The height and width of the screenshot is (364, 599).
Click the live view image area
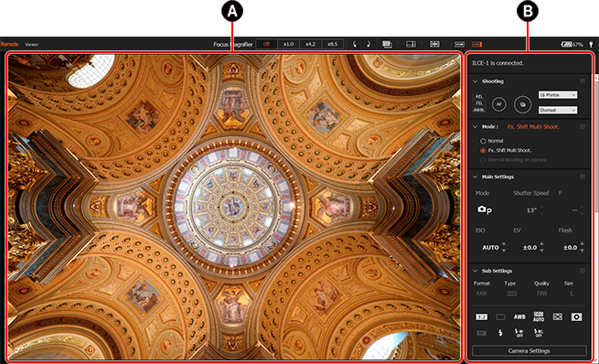pos(234,207)
